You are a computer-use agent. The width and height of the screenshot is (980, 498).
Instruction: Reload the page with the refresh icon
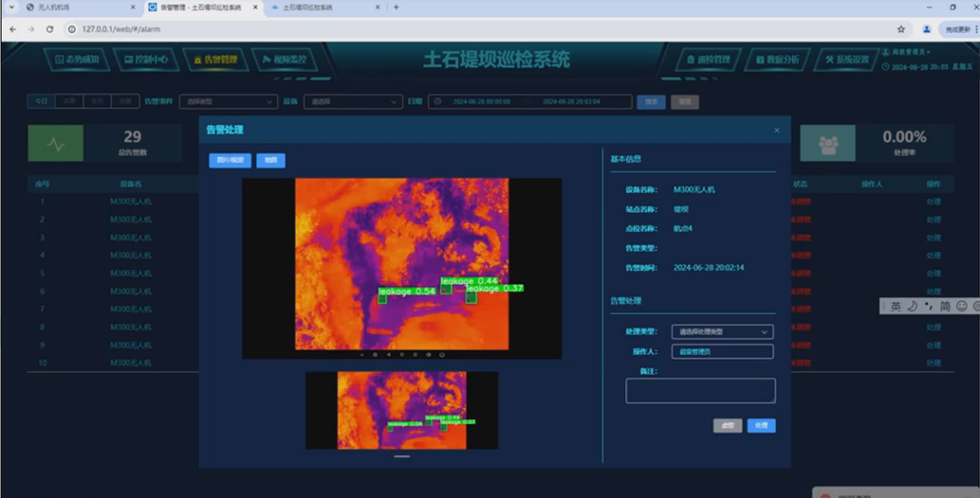50,29
